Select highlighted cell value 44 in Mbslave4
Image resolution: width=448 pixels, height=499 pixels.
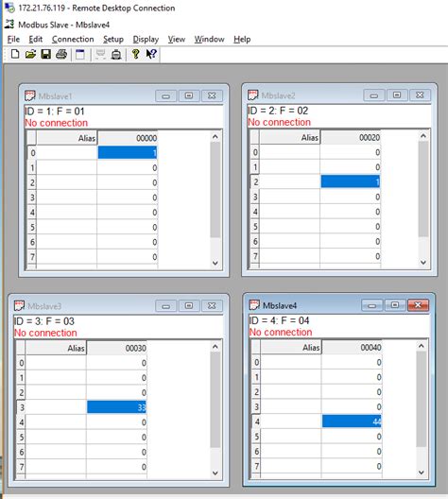point(352,422)
